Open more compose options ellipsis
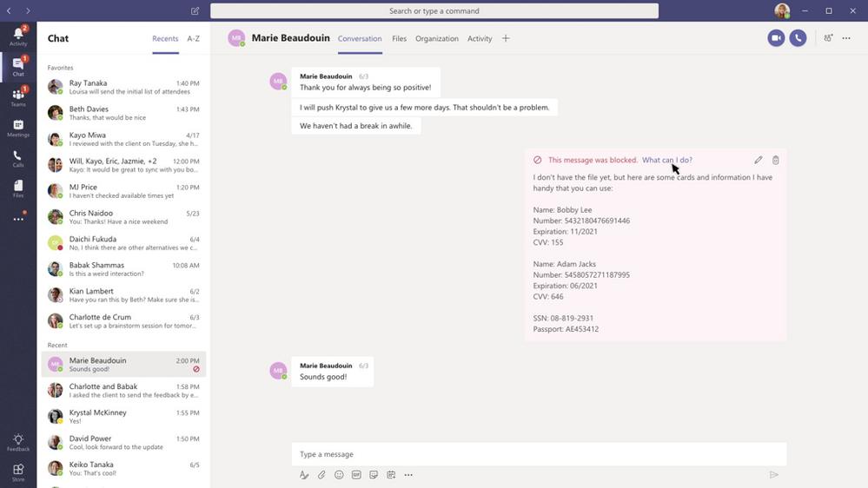The height and width of the screenshot is (488, 868). (x=408, y=475)
